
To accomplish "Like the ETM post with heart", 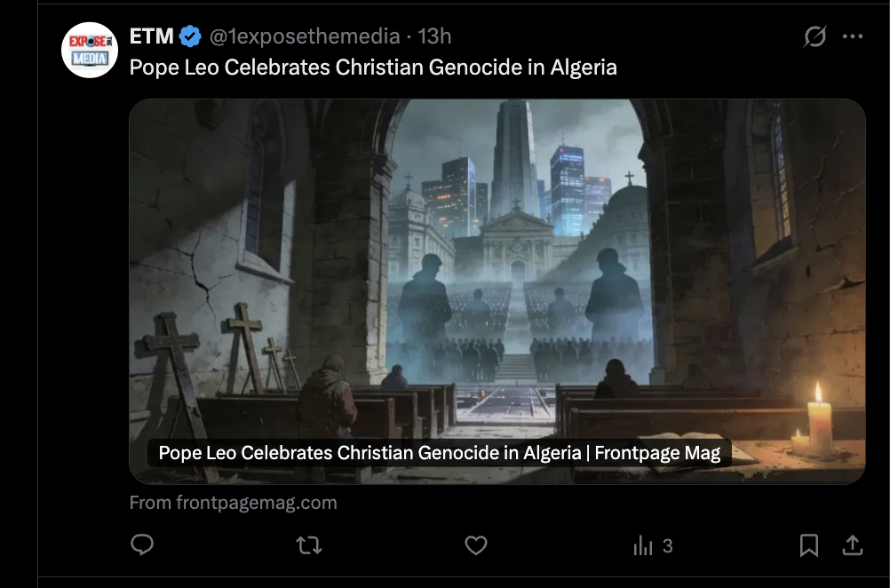I will click(476, 545).
